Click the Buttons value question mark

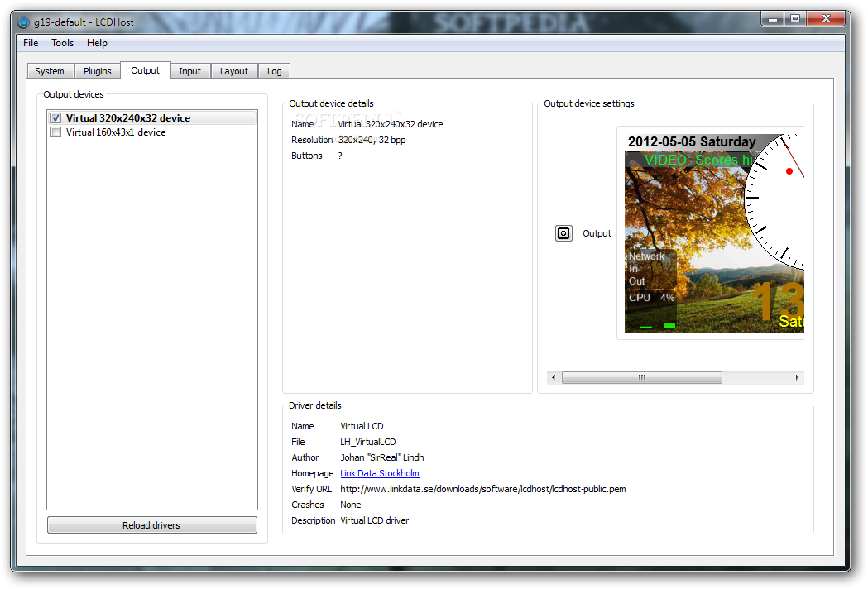[340, 156]
